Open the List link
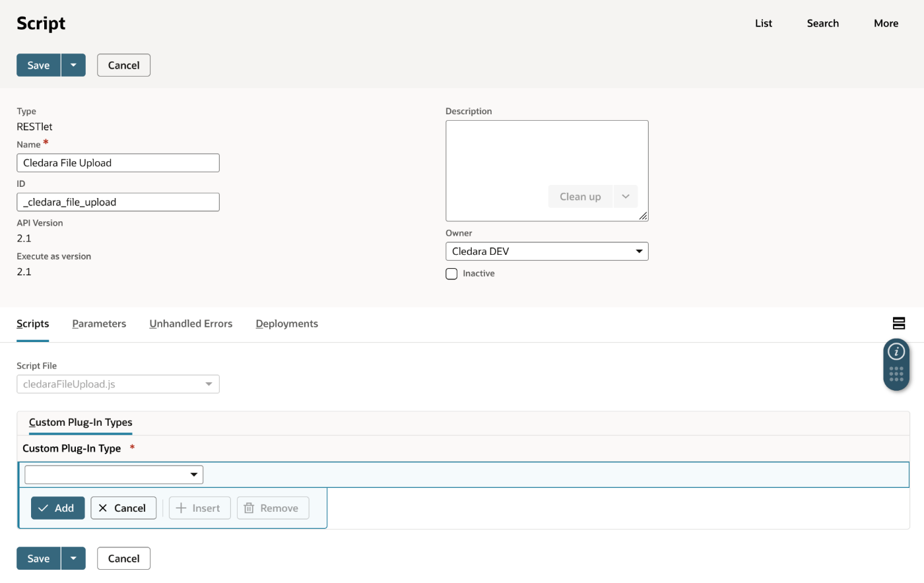 [x=764, y=23]
